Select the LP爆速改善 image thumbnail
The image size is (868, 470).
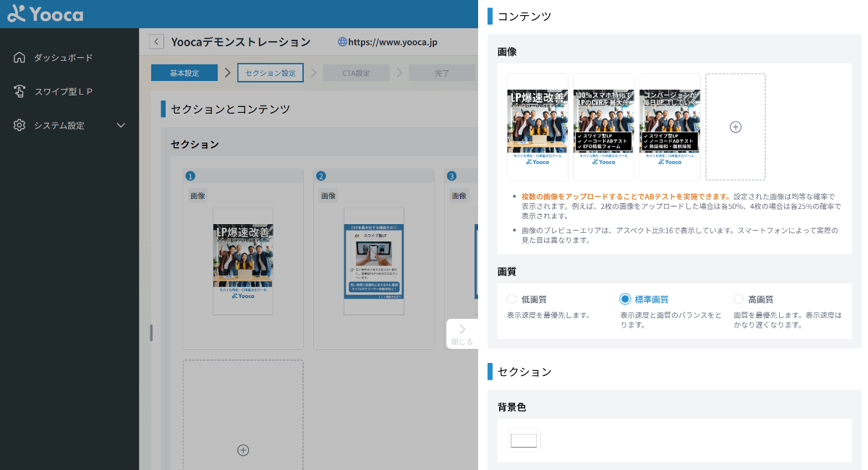pos(537,127)
